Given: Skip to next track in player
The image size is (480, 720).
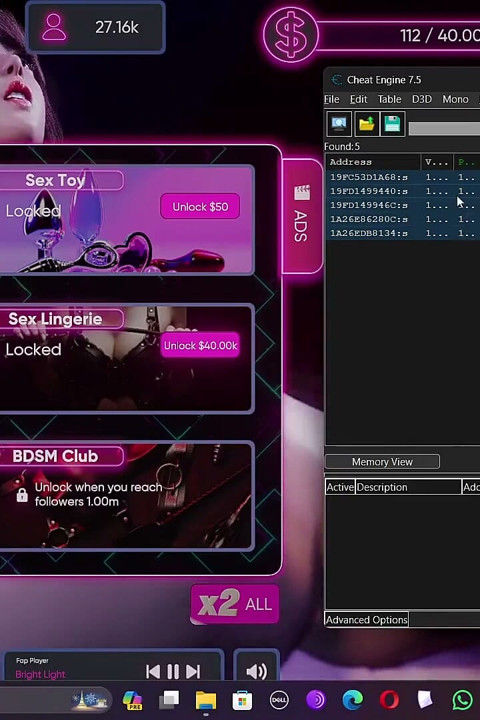Looking at the screenshot, I should tap(193, 671).
